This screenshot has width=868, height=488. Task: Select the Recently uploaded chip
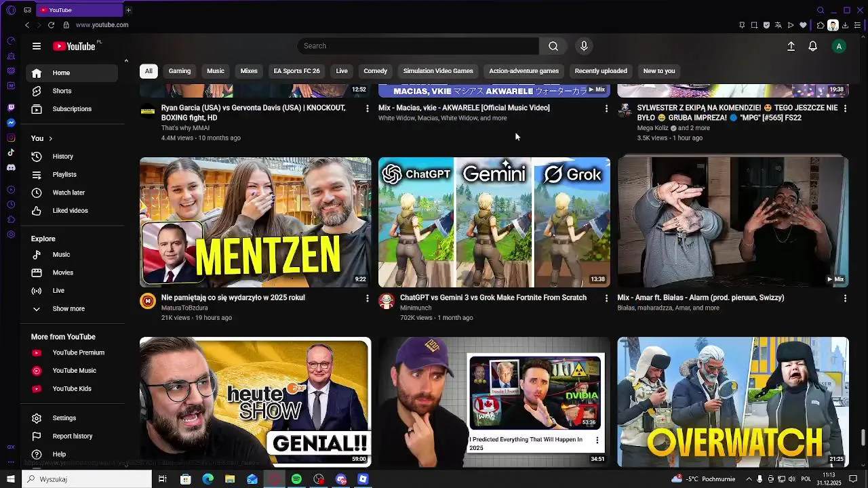coord(601,71)
